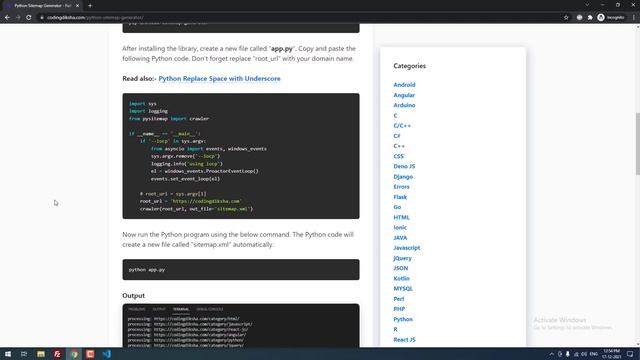Open the Extensions puzzle icon
This screenshot has width=640, height=360.
pos(590,18)
